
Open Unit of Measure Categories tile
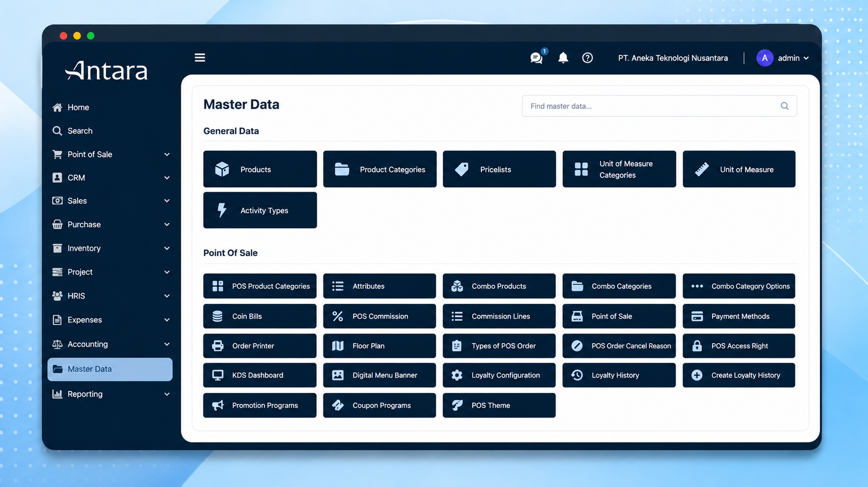pos(619,169)
